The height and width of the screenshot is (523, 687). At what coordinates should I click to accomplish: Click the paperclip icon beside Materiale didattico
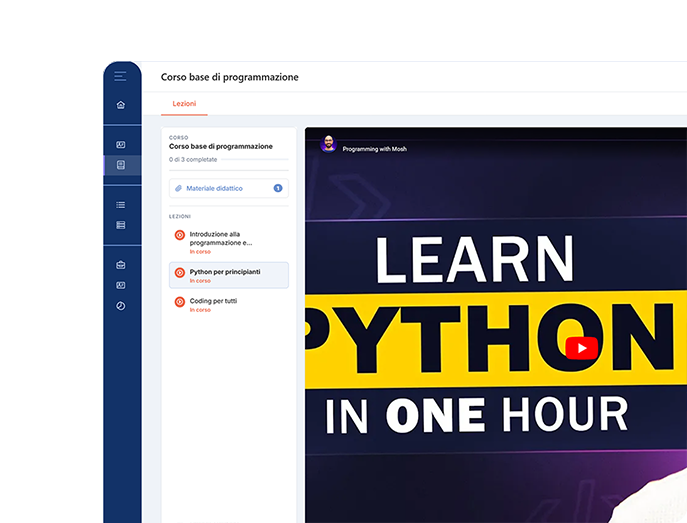pyautogui.click(x=178, y=188)
